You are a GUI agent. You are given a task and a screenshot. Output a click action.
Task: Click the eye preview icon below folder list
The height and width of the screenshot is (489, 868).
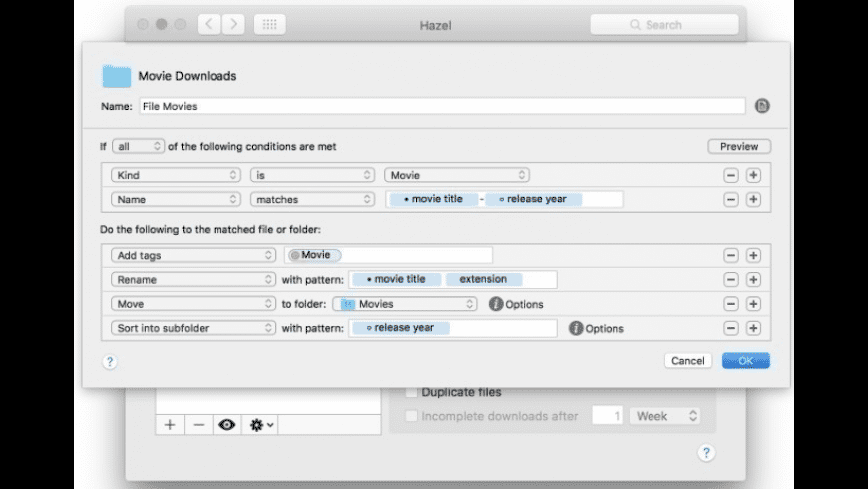[x=226, y=425]
